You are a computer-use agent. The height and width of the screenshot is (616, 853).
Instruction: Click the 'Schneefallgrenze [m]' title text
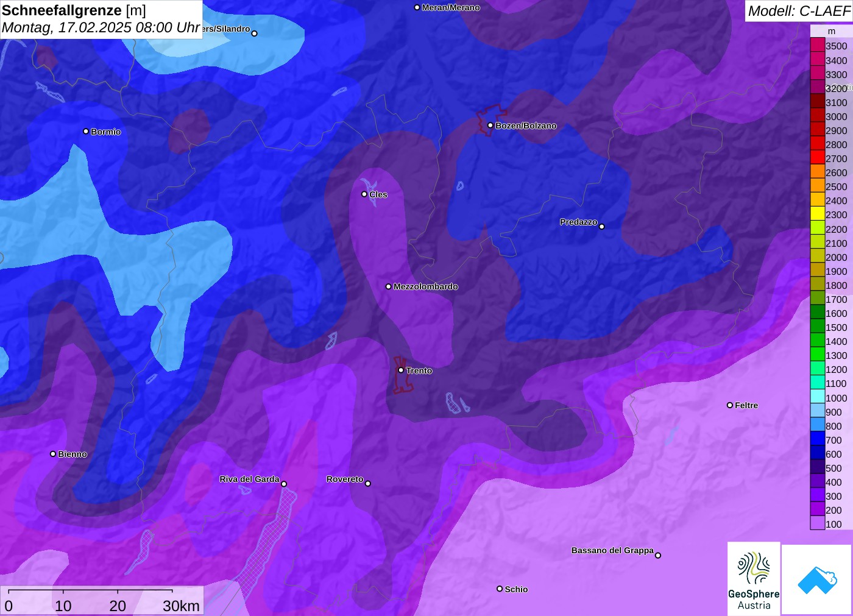[74, 10]
